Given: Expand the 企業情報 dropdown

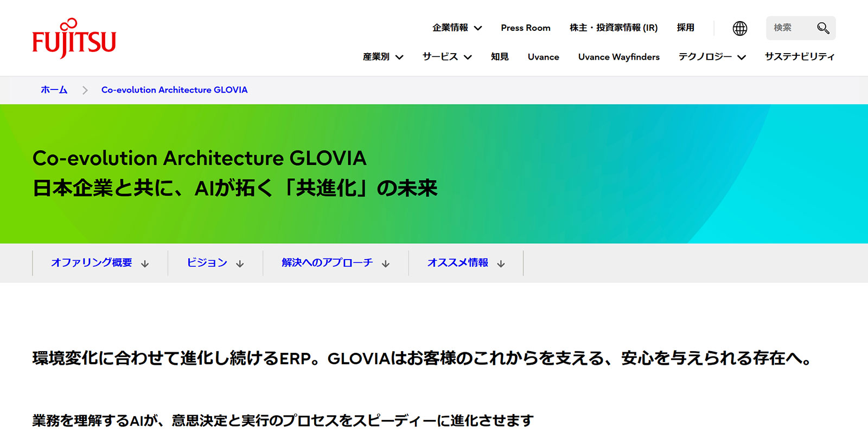Looking at the screenshot, I should point(457,28).
